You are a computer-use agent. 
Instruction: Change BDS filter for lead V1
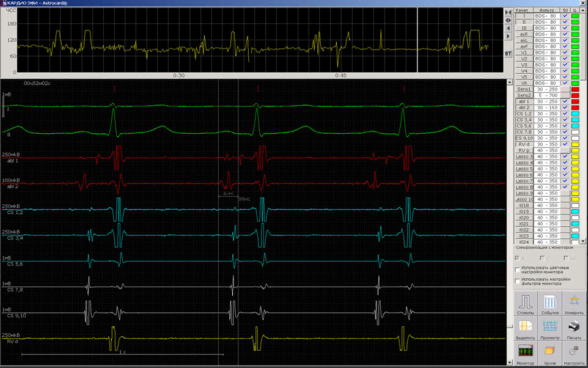click(546, 53)
